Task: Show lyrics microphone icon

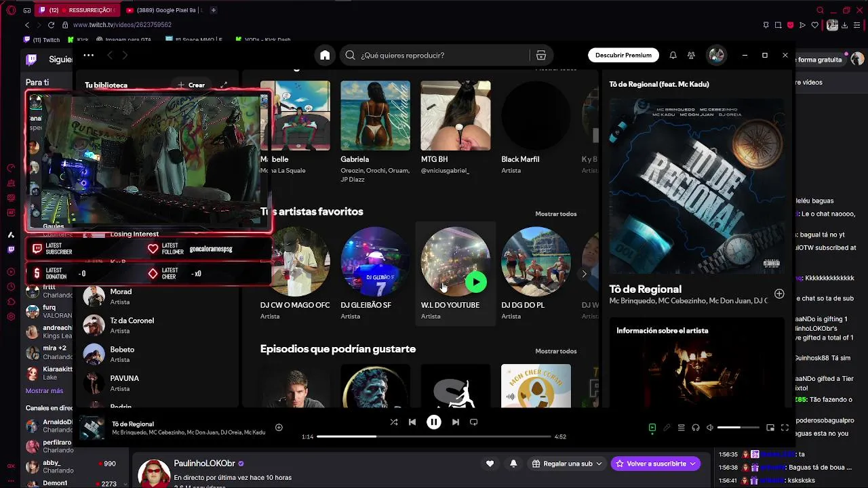Action: click(667, 428)
